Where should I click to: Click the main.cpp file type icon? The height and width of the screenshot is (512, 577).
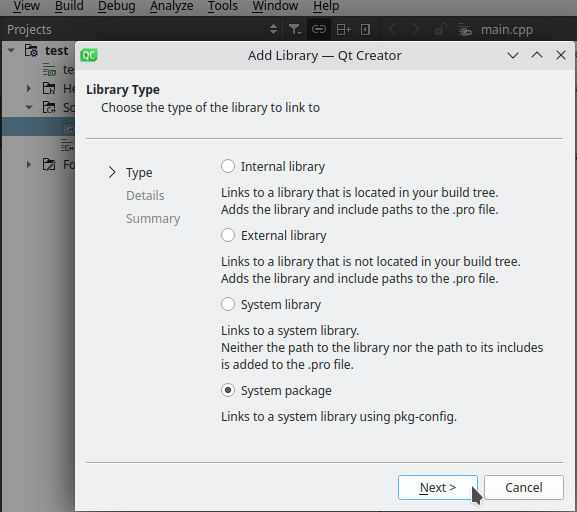click(465, 29)
